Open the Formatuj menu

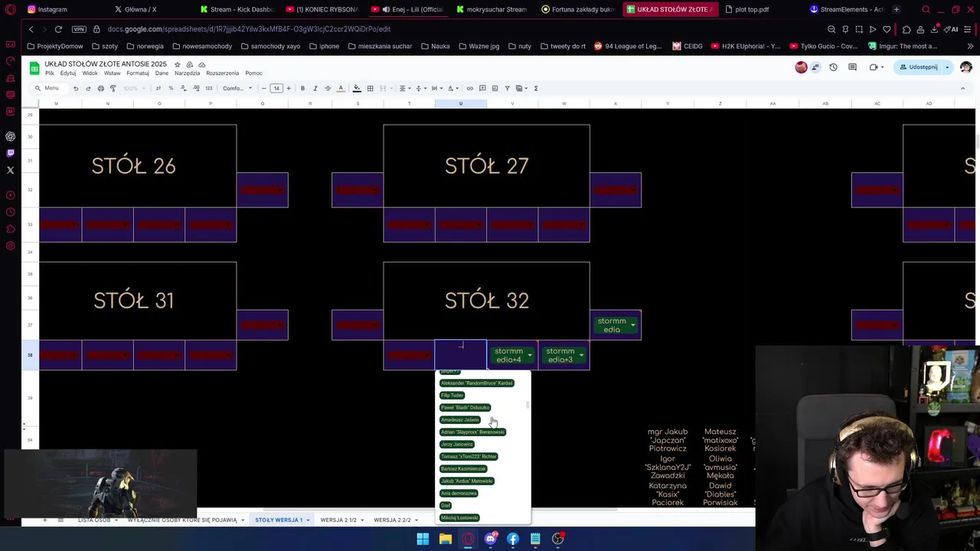tap(138, 73)
